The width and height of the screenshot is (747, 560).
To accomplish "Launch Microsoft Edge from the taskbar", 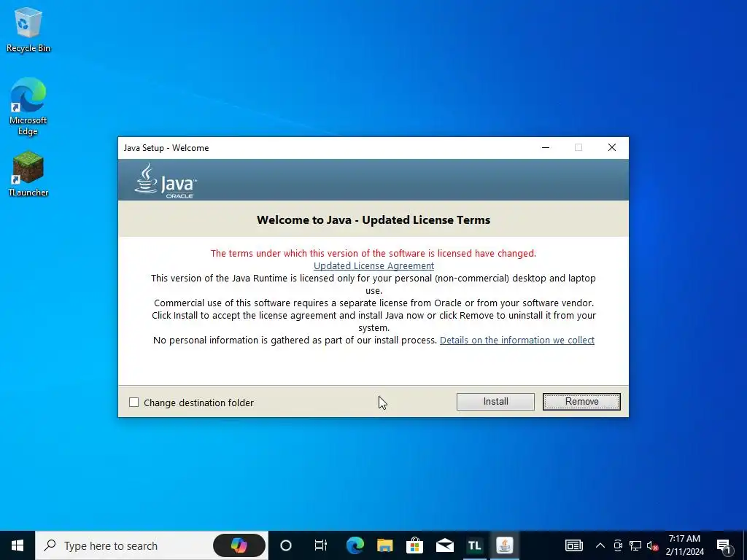I will click(355, 545).
